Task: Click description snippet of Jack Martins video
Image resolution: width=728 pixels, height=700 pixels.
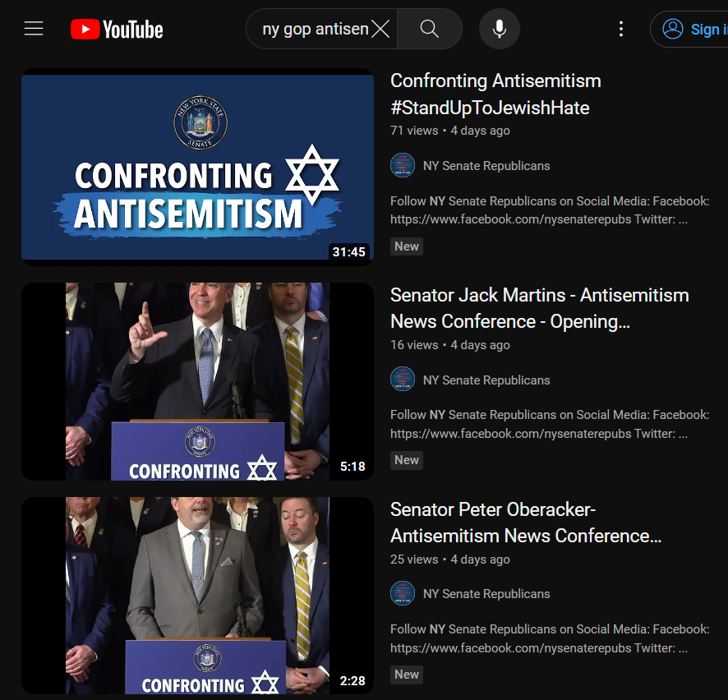Action: 550,424
